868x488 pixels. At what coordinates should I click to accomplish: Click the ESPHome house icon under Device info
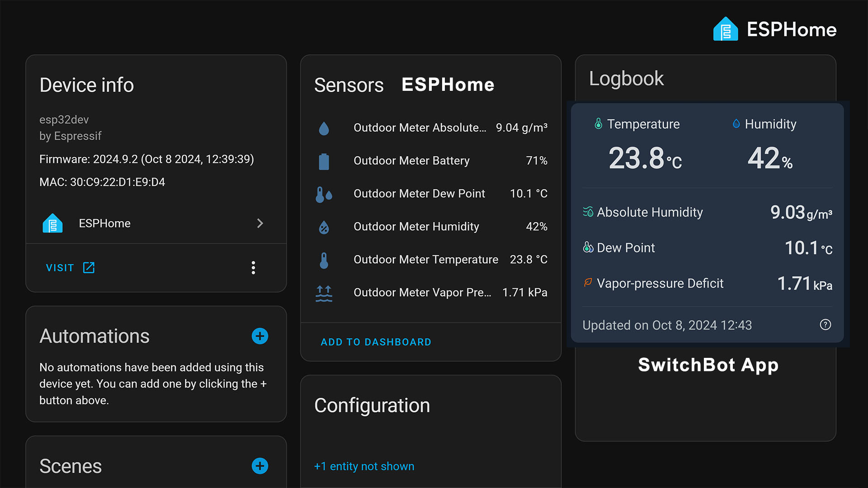pyautogui.click(x=52, y=223)
